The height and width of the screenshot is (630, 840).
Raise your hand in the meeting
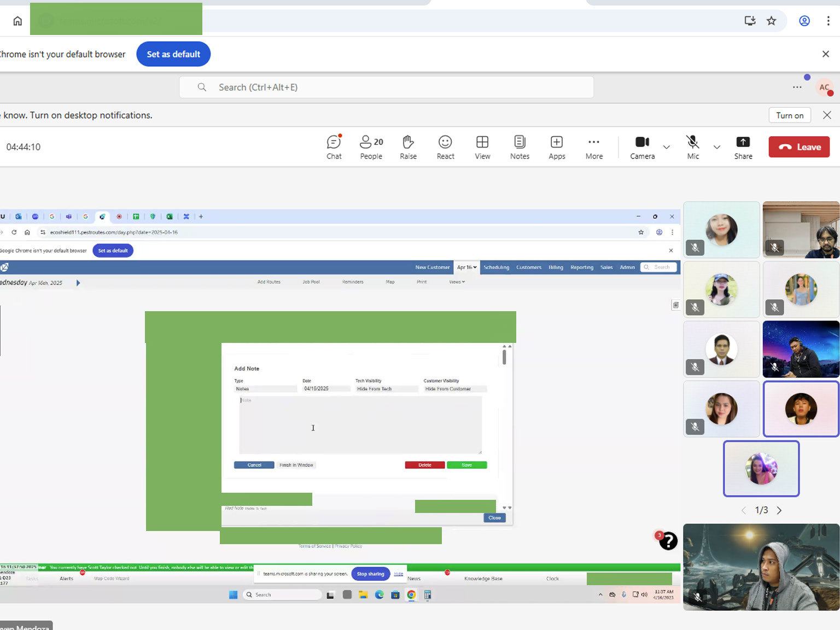pyautogui.click(x=408, y=147)
